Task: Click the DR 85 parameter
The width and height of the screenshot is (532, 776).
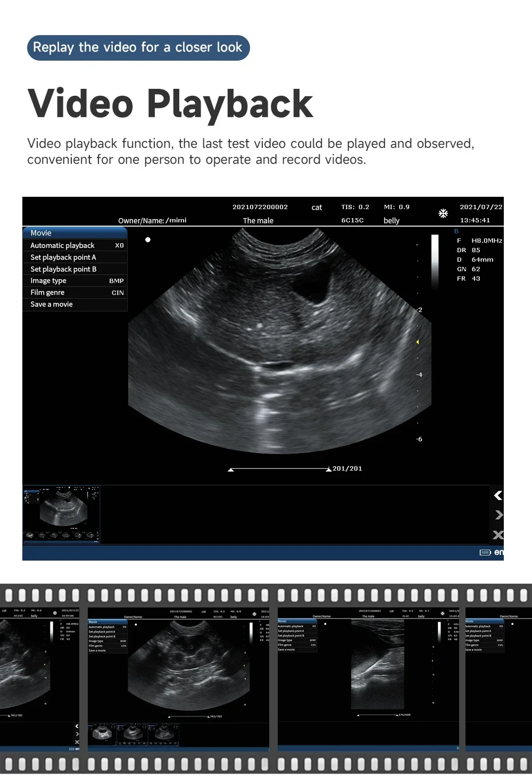Action: click(469, 250)
